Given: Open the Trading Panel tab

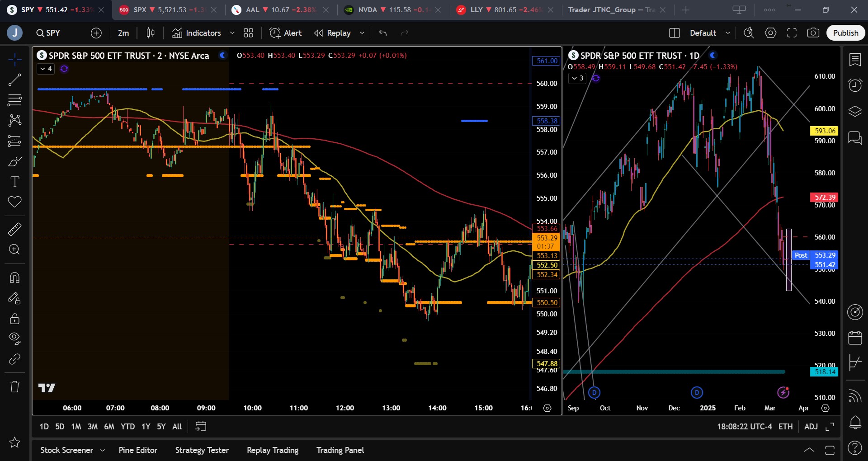Looking at the screenshot, I should pos(340,450).
